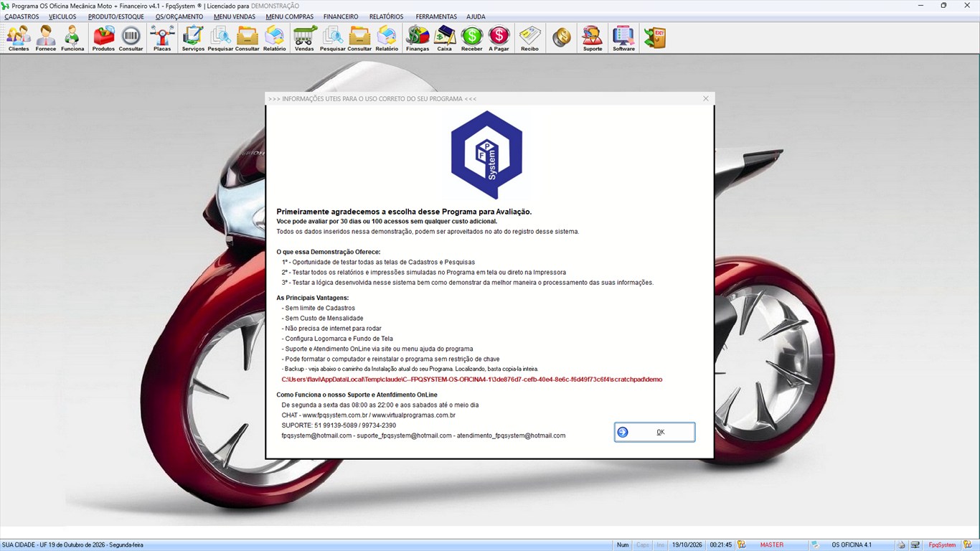Select the exit door icon in toolbar

pos(654,38)
